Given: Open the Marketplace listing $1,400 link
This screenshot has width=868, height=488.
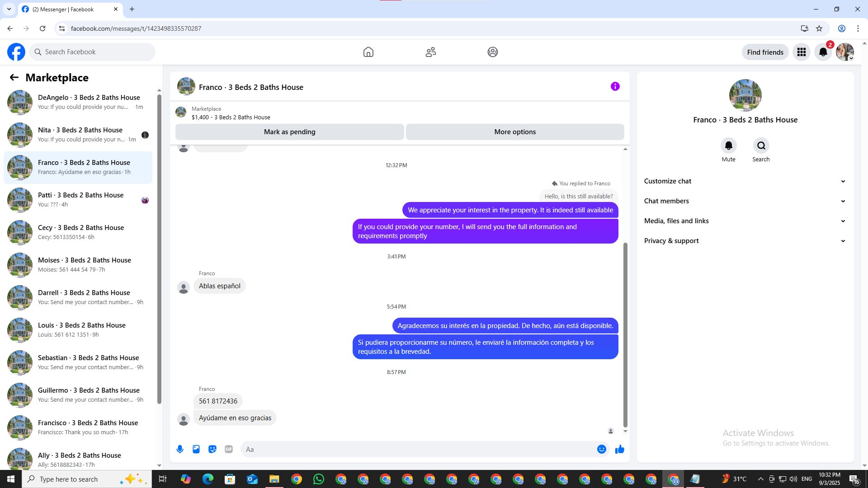Looking at the screenshot, I should click(231, 117).
